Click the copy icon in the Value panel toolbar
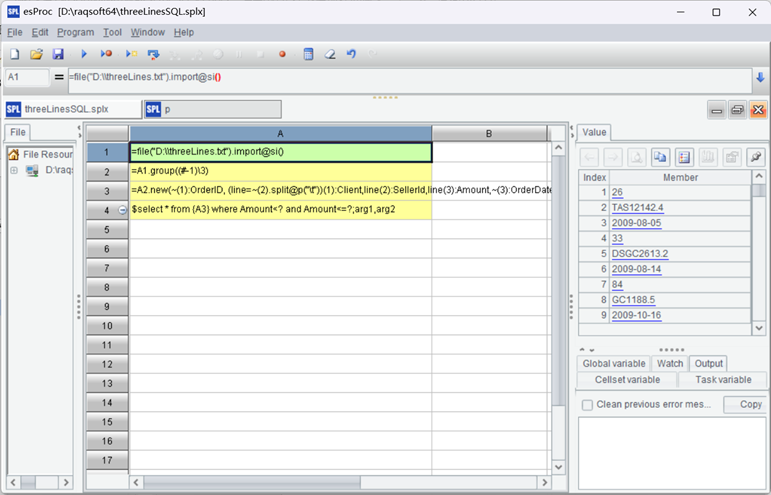Image resolution: width=771 pixels, height=495 pixels. [660, 157]
